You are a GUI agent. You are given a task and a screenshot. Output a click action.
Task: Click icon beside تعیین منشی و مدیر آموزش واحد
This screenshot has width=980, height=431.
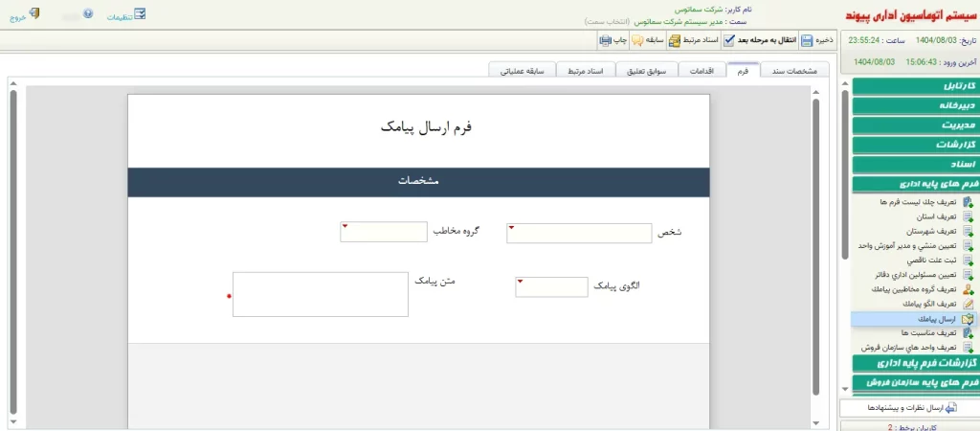coord(969,246)
